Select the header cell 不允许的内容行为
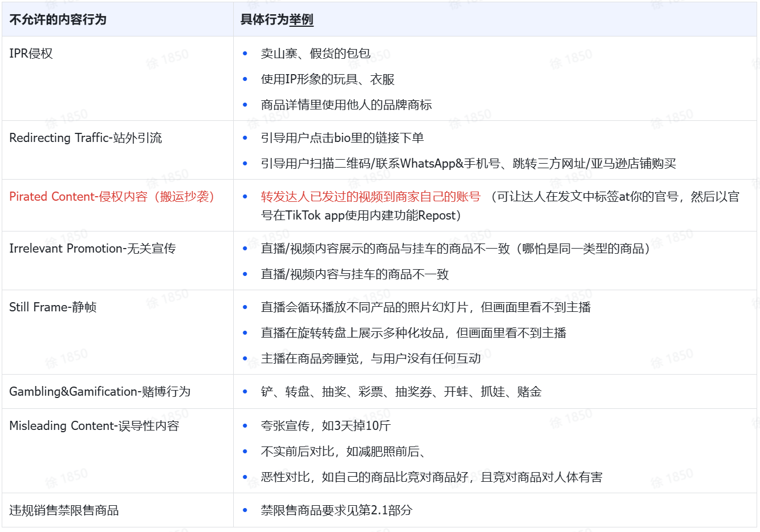 coord(117,19)
